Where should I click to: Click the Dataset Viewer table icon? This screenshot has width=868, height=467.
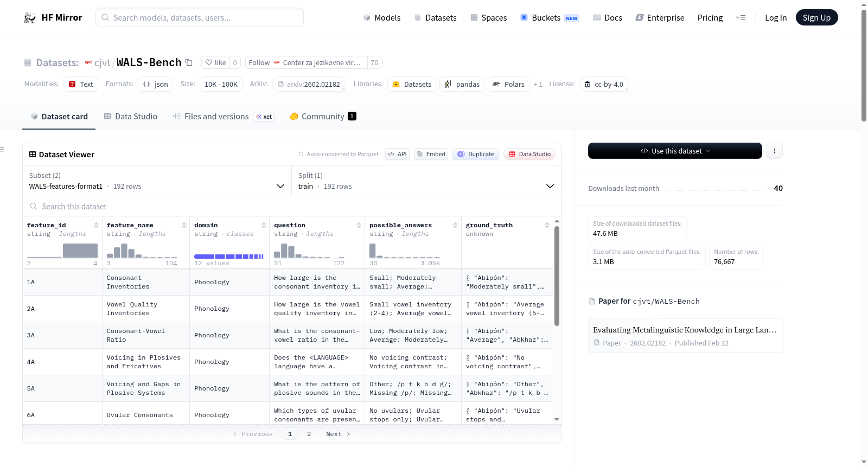33,155
